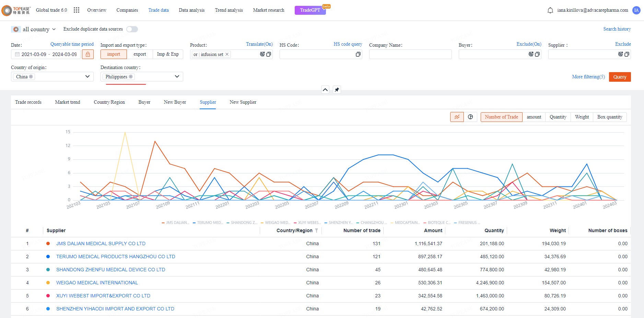The width and height of the screenshot is (644, 318).
Task: Open the apps grid menu icon
Action: tap(77, 10)
